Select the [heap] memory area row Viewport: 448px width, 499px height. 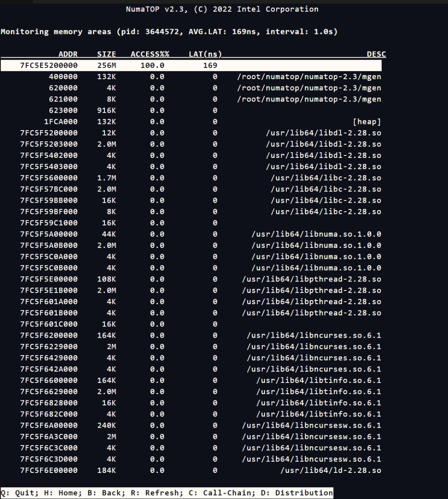[x=191, y=122]
